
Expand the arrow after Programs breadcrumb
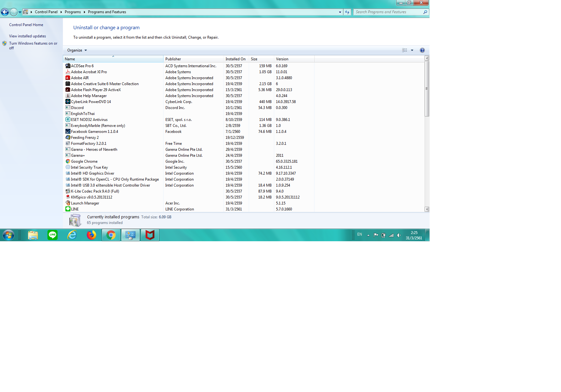pos(84,12)
